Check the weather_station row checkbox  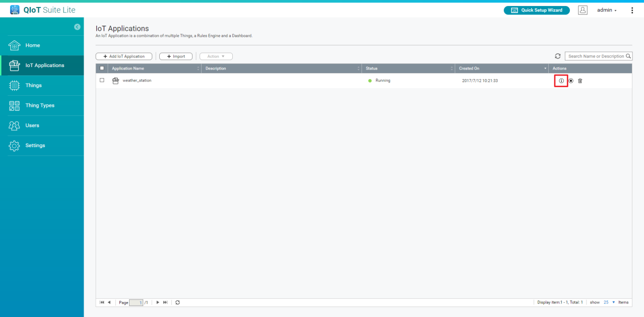tap(102, 80)
